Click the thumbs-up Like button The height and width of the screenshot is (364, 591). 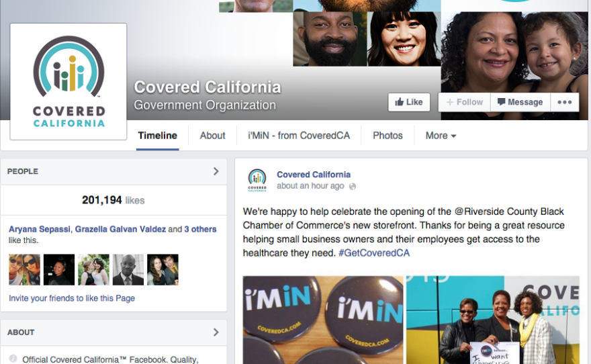click(x=409, y=102)
